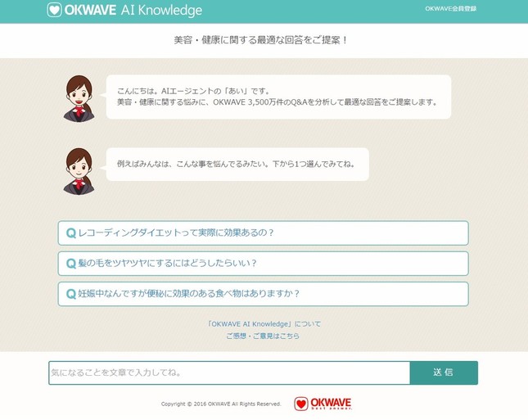Click the 送信 submit button
This screenshot has width=528, height=420.
click(x=444, y=373)
